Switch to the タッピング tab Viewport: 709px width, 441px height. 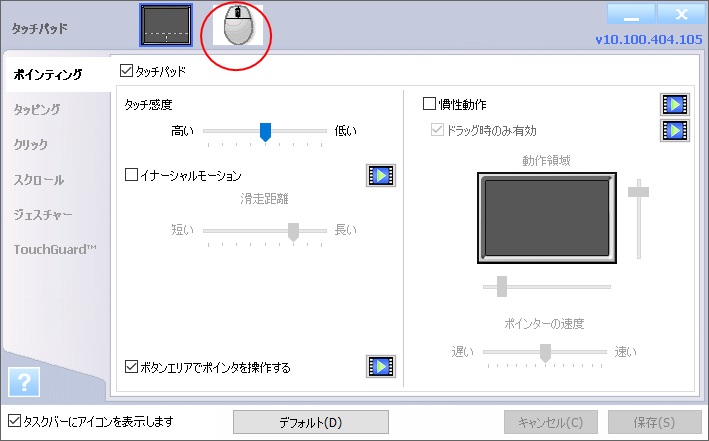37,109
